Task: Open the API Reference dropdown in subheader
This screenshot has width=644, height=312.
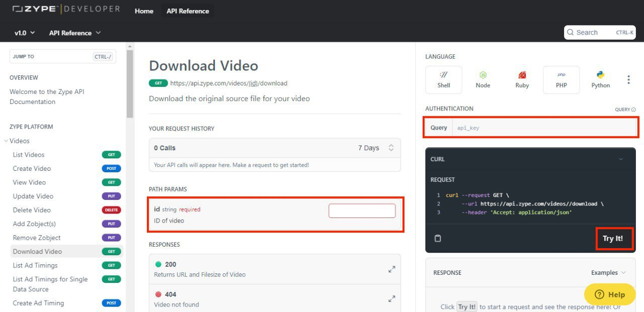Action: tap(75, 33)
